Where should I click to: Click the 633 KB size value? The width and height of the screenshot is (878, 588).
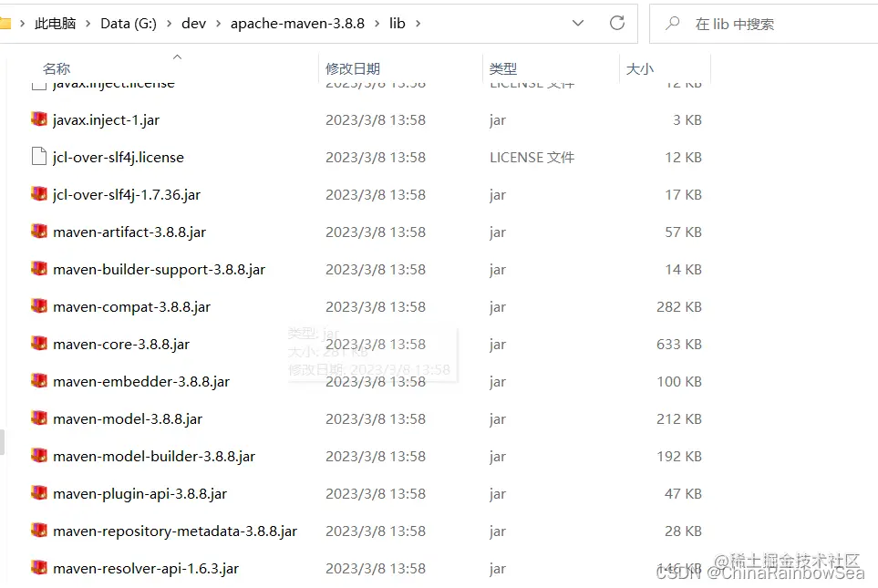[678, 345]
